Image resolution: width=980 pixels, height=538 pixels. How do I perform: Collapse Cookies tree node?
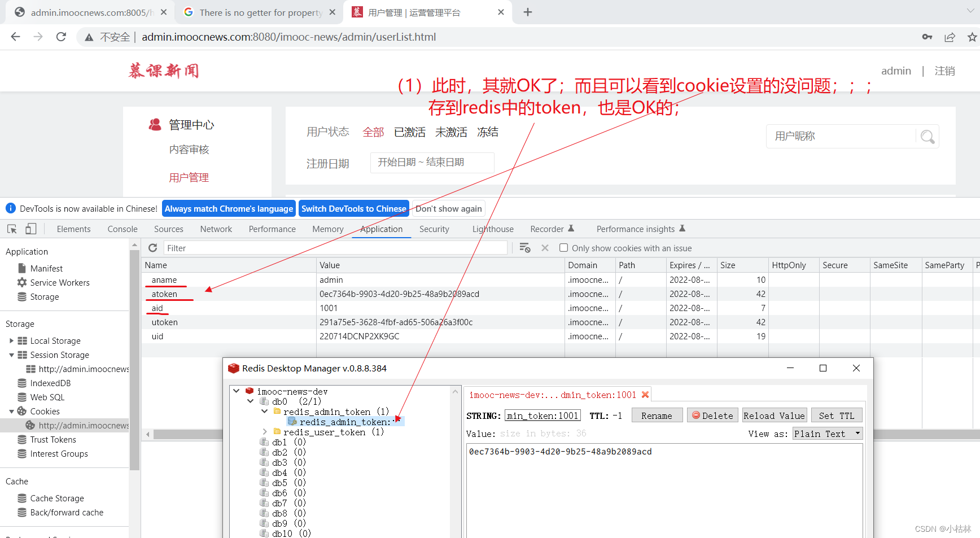(11, 412)
